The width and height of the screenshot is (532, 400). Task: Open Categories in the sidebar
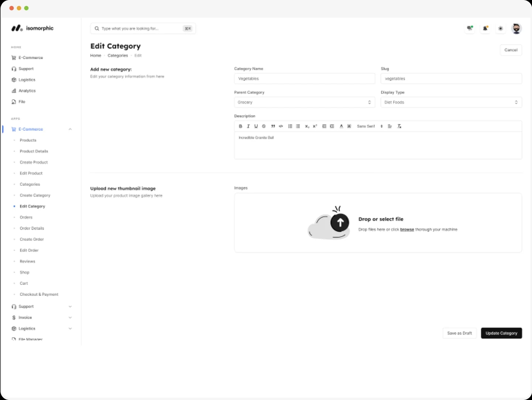(30, 184)
